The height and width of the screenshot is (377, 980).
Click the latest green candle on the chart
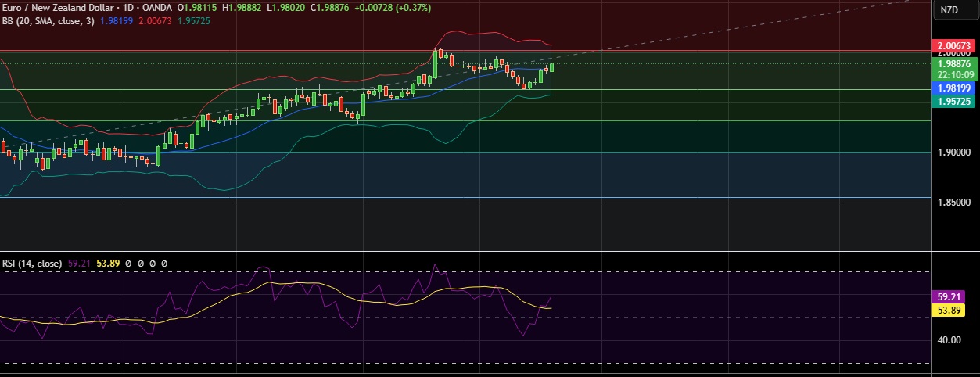tap(551, 67)
